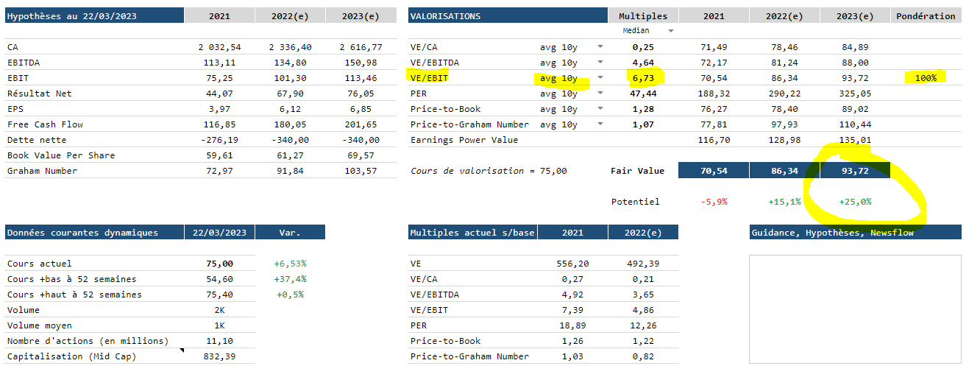Select the 2023(e) CA value 2 616,77
This screenshot has height=377, width=980.
361,47
